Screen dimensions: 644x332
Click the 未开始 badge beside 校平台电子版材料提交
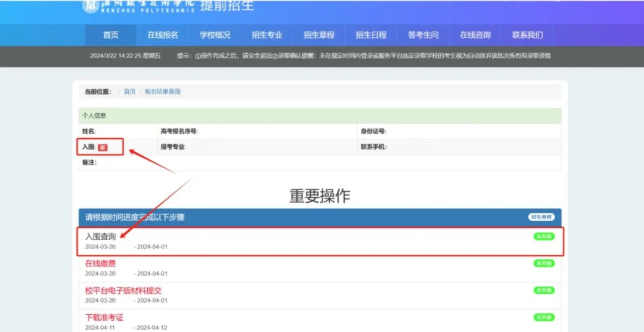tap(543, 290)
